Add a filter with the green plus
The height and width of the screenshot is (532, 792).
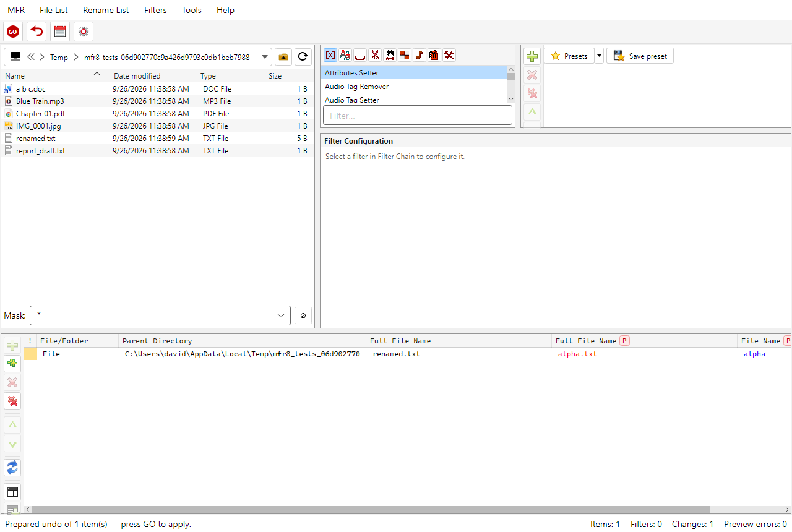[532, 57]
